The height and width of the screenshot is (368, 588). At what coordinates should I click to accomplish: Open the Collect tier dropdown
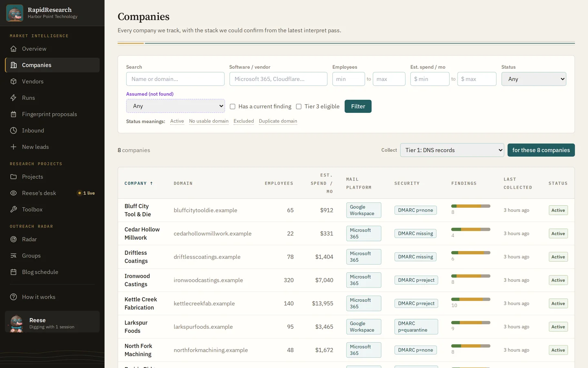452,150
